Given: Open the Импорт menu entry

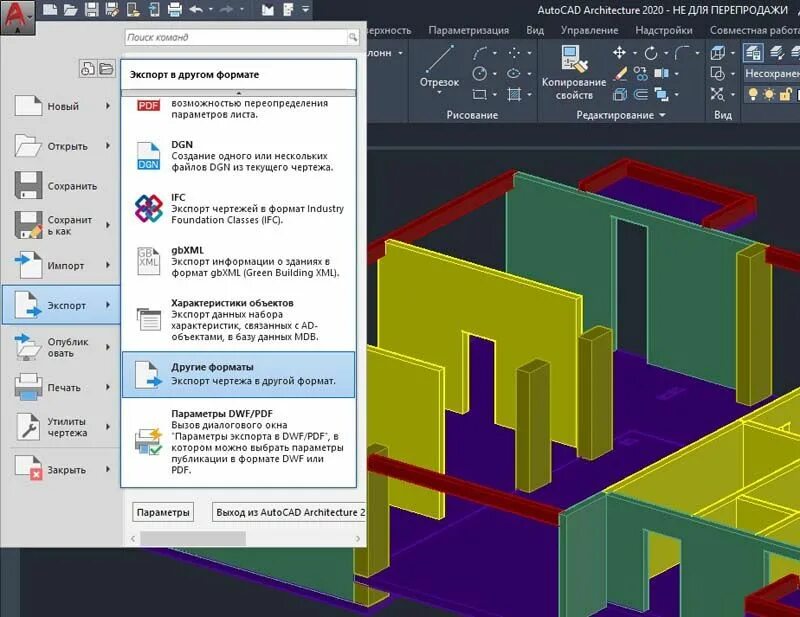Looking at the screenshot, I should tap(61, 265).
